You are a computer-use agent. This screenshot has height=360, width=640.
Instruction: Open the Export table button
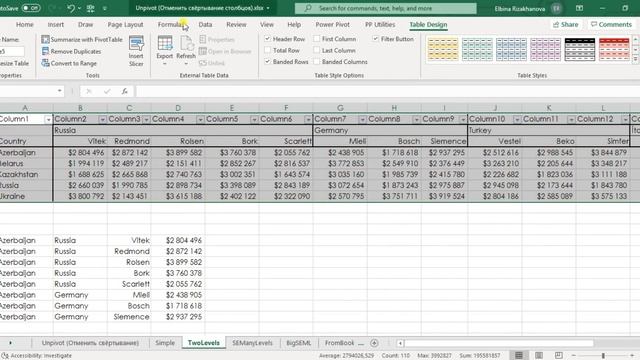pos(164,51)
